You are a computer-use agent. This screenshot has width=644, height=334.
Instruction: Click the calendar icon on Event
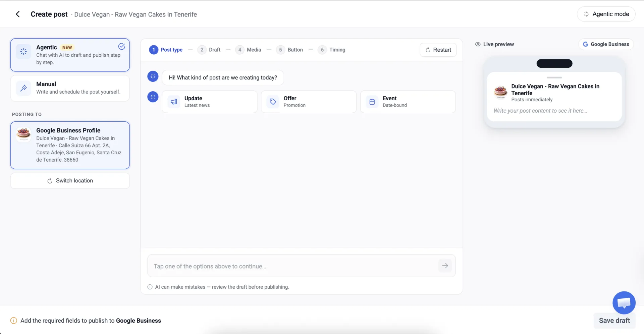[x=372, y=102]
